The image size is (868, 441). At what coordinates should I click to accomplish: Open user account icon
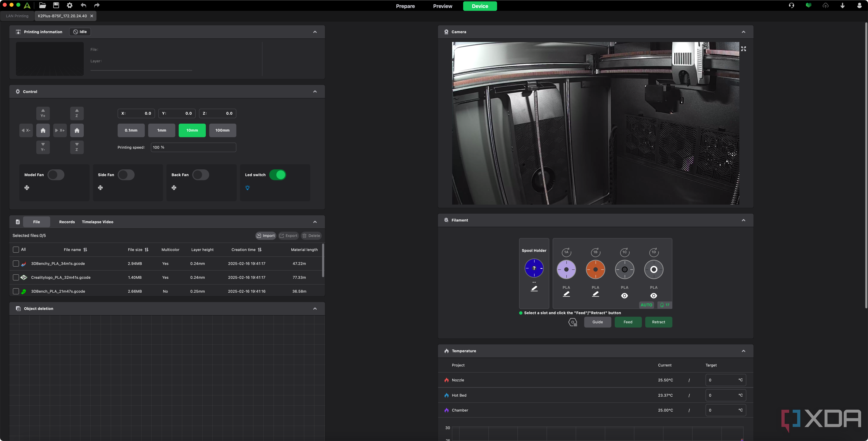(859, 5)
